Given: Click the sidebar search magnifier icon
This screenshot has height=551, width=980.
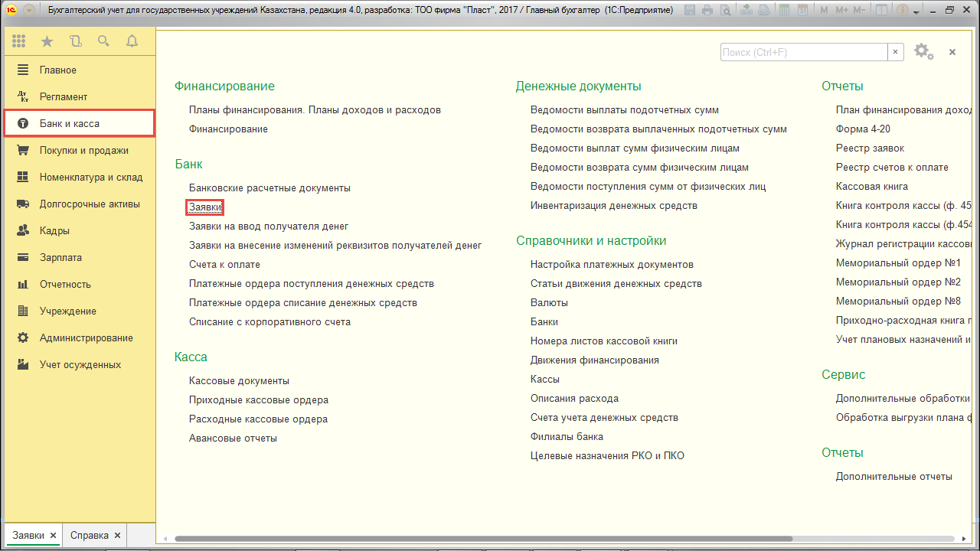Looking at the screenshot, I should click(x=103, y=41).
